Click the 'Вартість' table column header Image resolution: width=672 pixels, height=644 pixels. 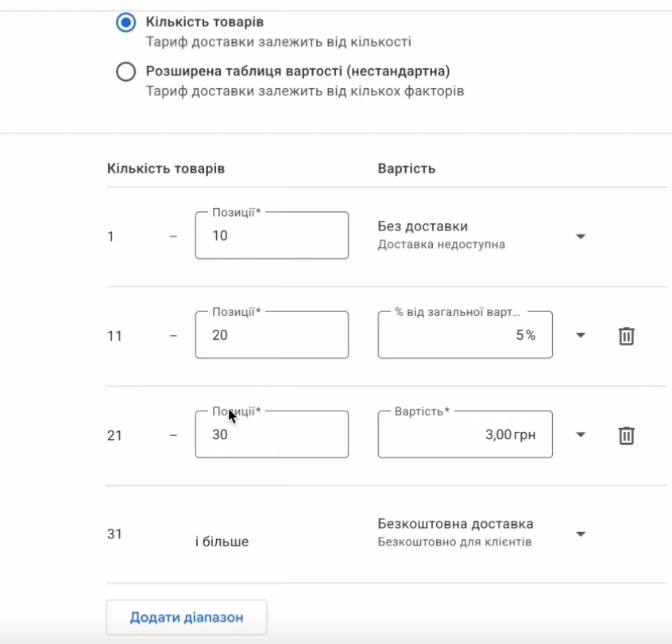pyautogui.click(x=406, y=169)
